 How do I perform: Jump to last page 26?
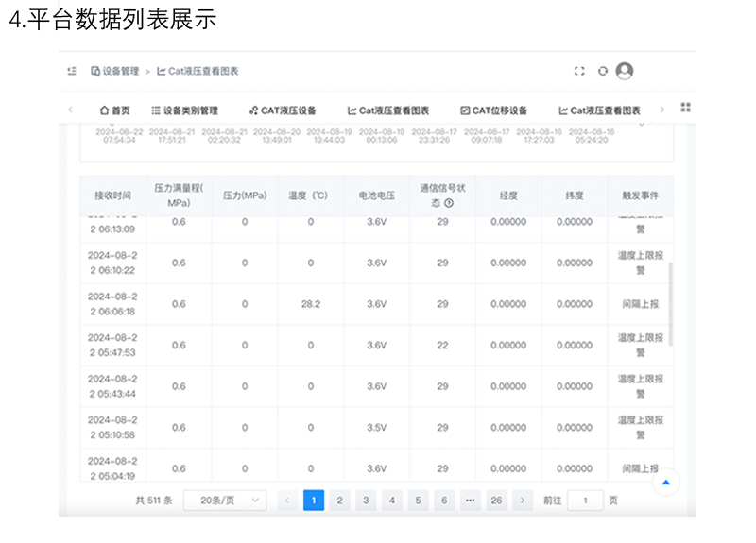496,501
